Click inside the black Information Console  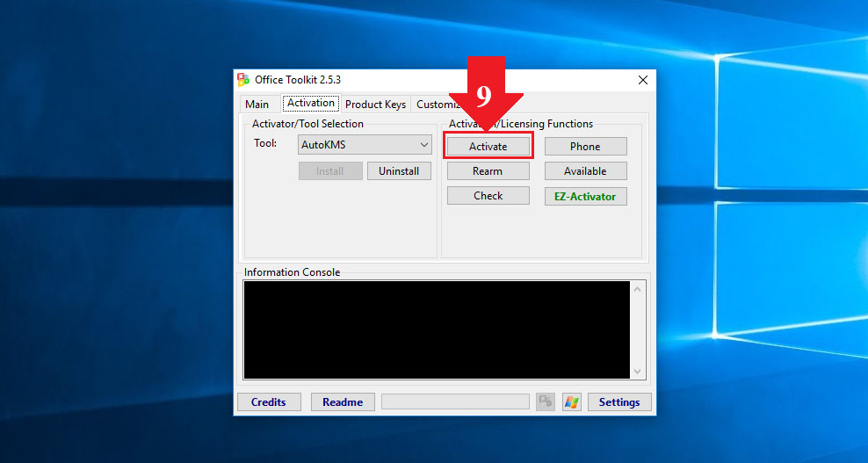point(437,330)
